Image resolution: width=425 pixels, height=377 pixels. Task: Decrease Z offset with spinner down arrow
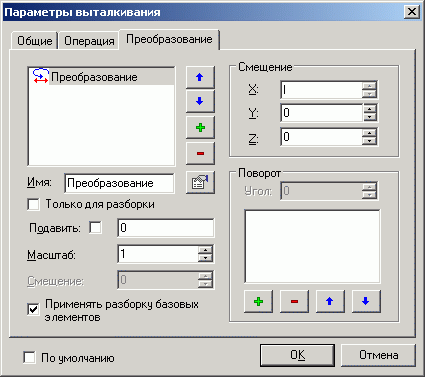369,141
